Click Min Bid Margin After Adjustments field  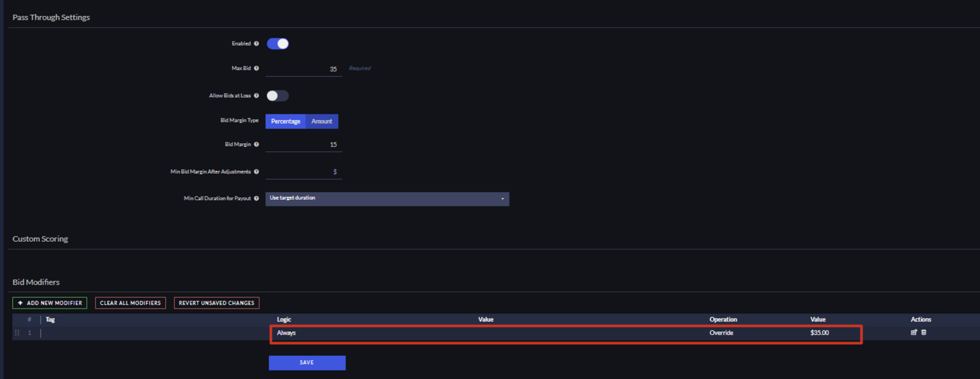point(304,172)
